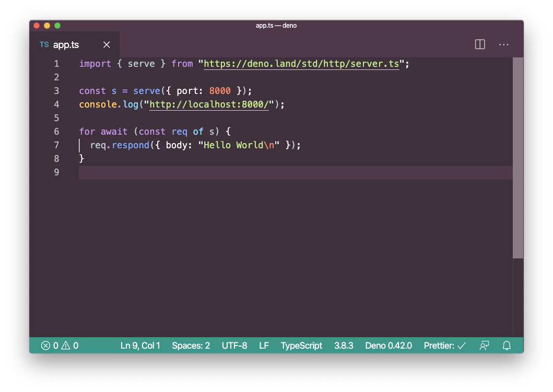Open the notifications bell

click(506, 346)
